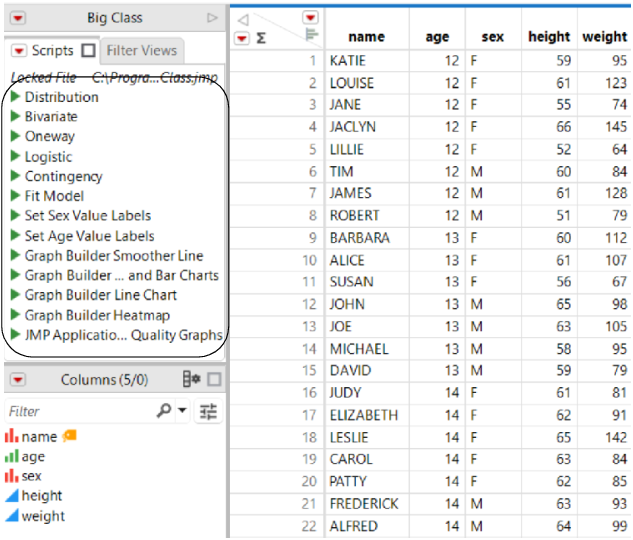633x540 pixels.
Task: Click the ALFRED name cell
Action: point(367,526)
